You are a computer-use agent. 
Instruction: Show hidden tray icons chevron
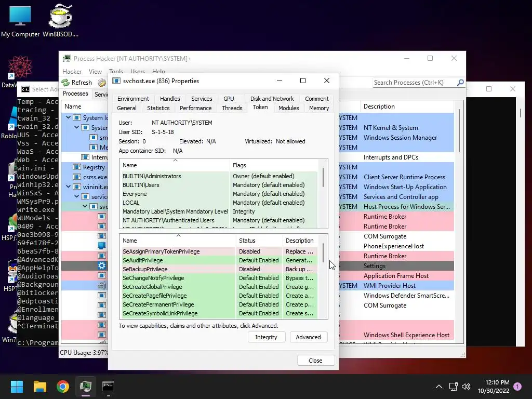coord(438,387)
